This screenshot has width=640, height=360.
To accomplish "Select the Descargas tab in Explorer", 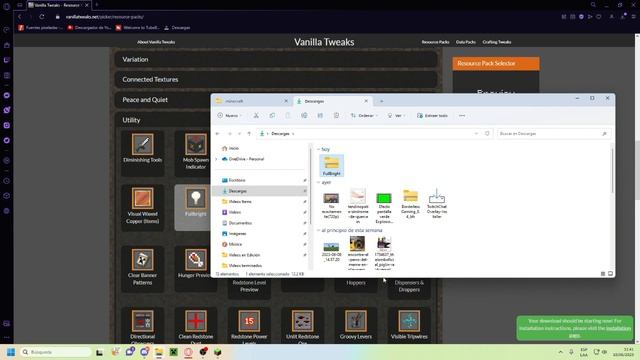I will coord(332,101).
